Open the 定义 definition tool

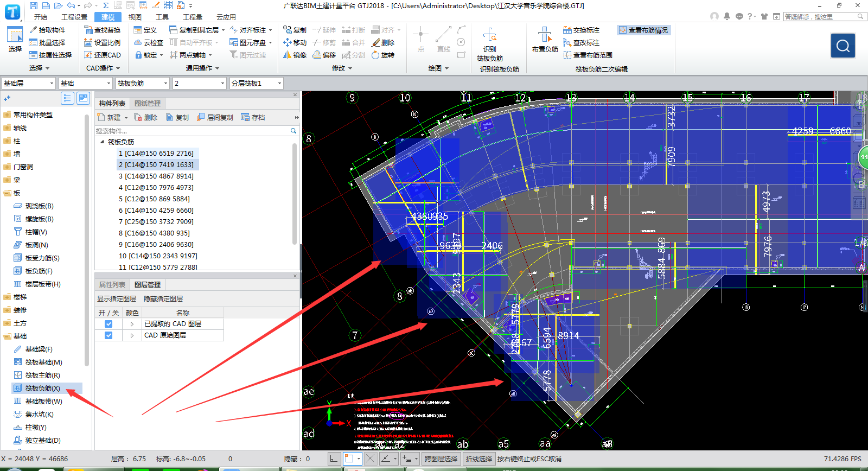[145, 30]
